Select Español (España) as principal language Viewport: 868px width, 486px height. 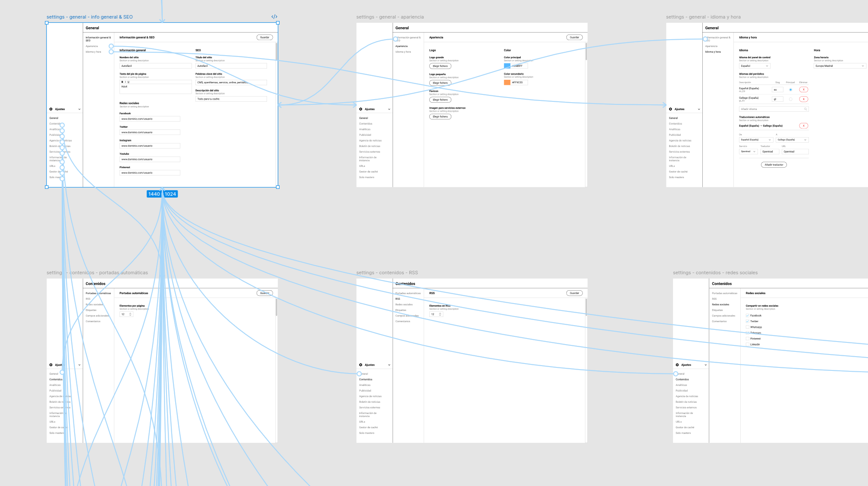click(790, 90)
